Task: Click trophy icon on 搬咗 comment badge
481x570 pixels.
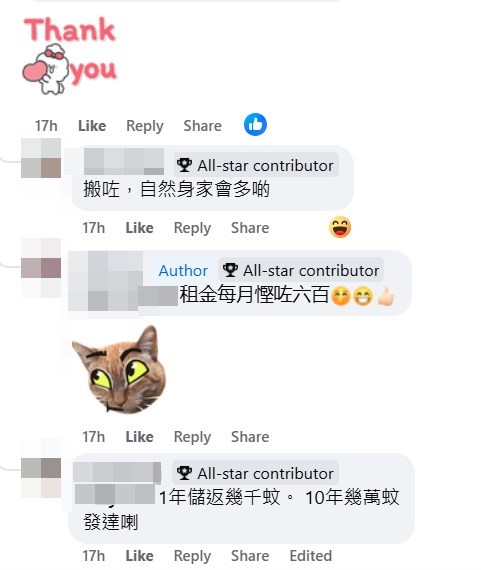Action: coord(184,165)
